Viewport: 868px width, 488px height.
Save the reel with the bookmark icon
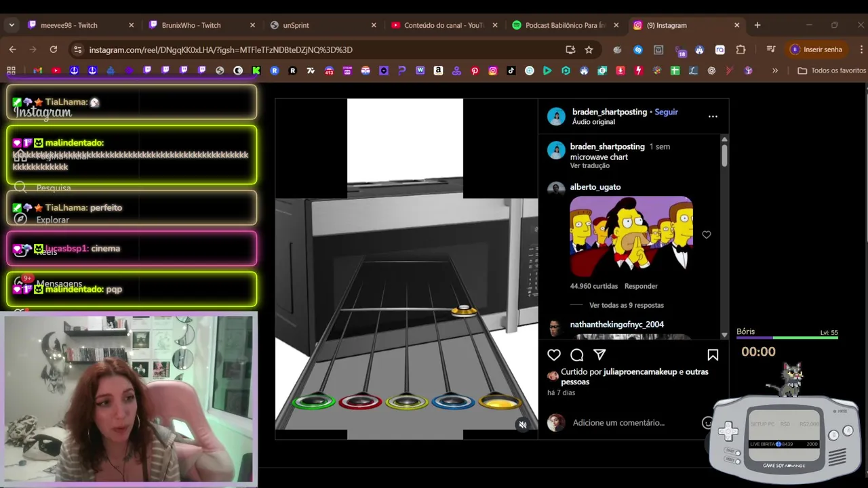click(x=713, y=354)
